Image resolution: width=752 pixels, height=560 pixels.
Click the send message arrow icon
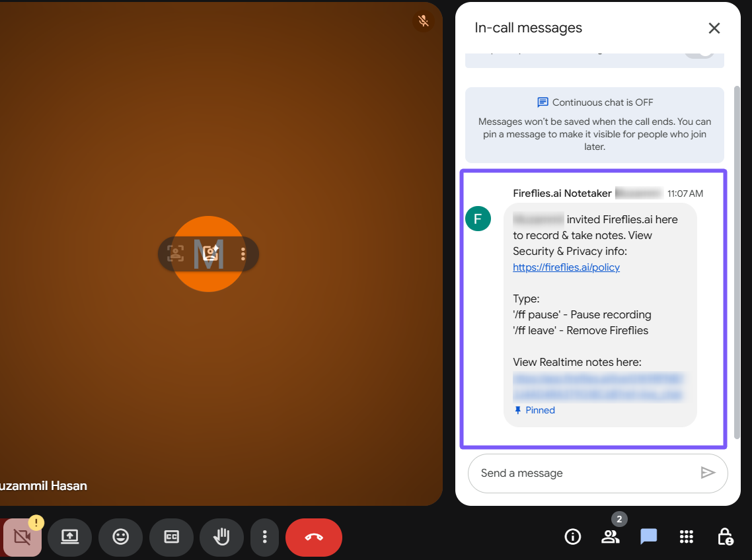tap(708, 473)
